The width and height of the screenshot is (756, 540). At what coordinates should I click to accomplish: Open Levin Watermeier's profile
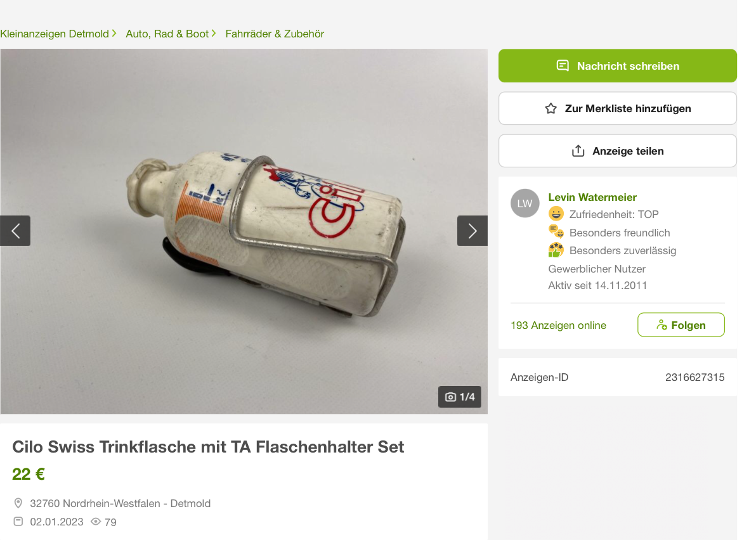click(x=592, y=197)
